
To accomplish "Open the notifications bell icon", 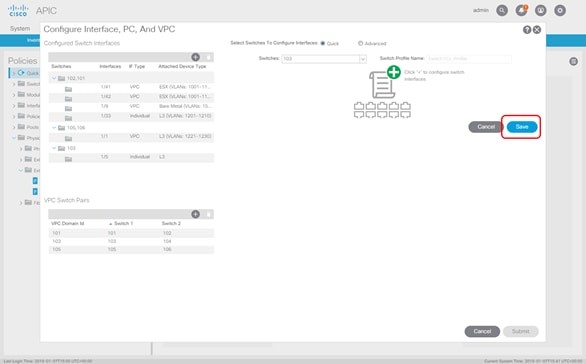I will click(x=521, y=10).
